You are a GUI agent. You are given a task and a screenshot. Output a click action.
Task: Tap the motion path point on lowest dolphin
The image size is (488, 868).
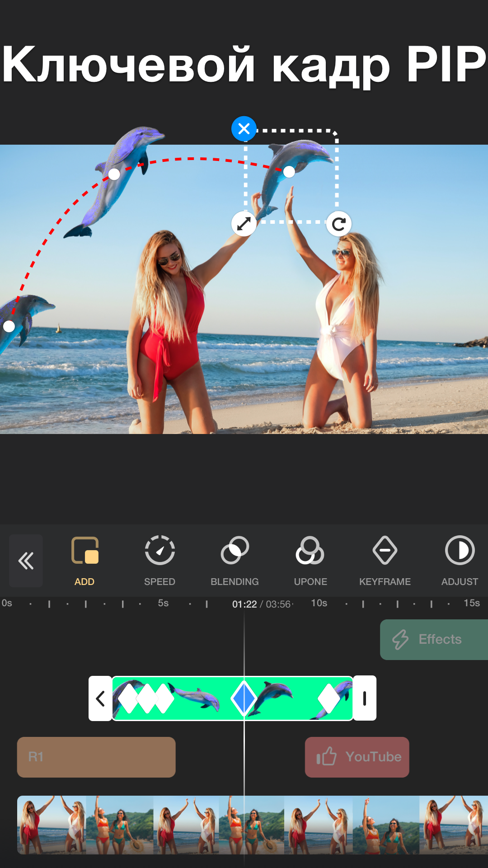point(9,326)
